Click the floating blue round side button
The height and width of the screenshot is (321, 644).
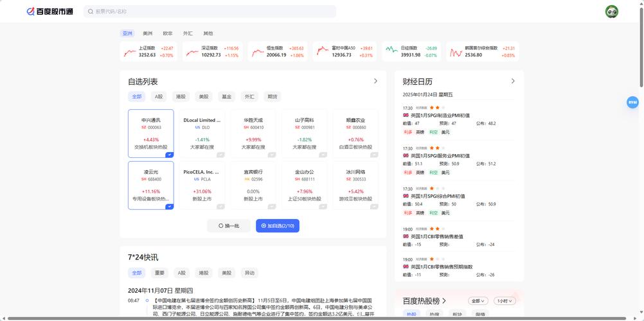tap(632, 102)
